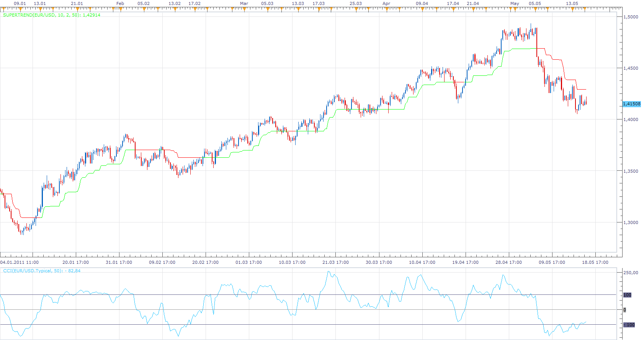644x340 pixels.
Task: Select the orange marker under 05.05
Action: tap(535, 9)
